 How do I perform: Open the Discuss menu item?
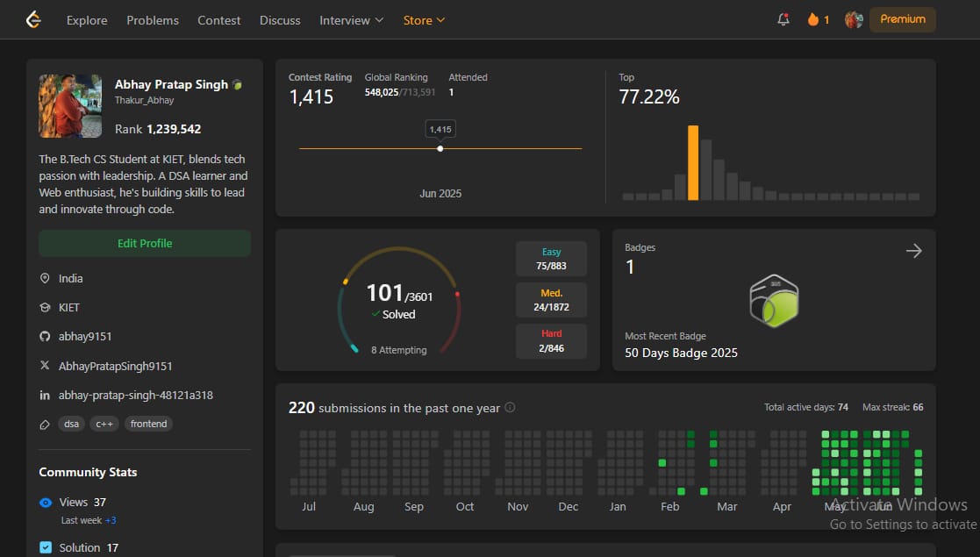coord(280,20)
